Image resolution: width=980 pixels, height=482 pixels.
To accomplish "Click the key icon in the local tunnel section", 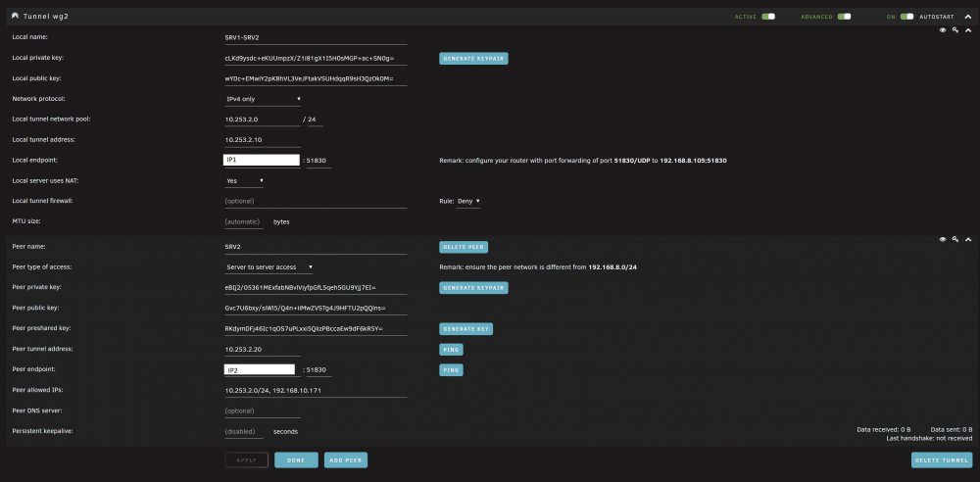I will [x=955, y=30].
